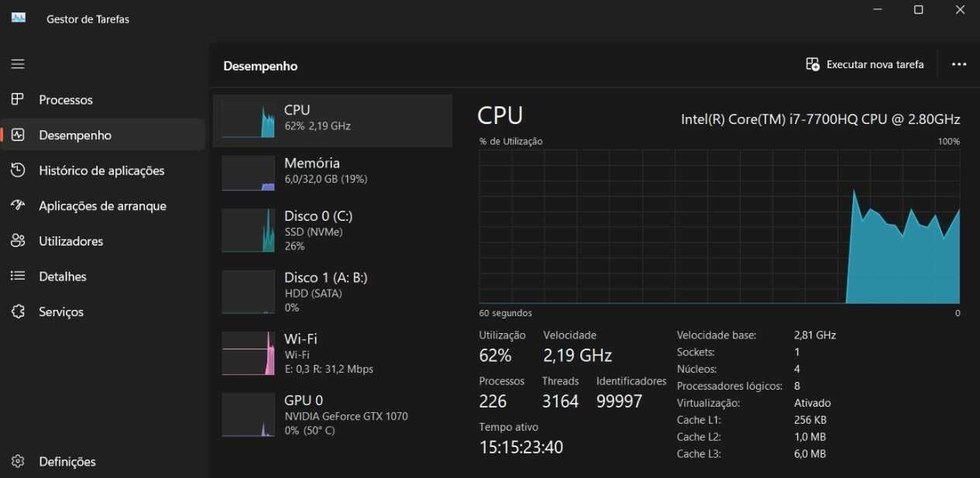Screen dimensions: 980x478
Task: Select the Disco 1 (A: B:) graph thumbnail
Action: [x=249, y=292]
